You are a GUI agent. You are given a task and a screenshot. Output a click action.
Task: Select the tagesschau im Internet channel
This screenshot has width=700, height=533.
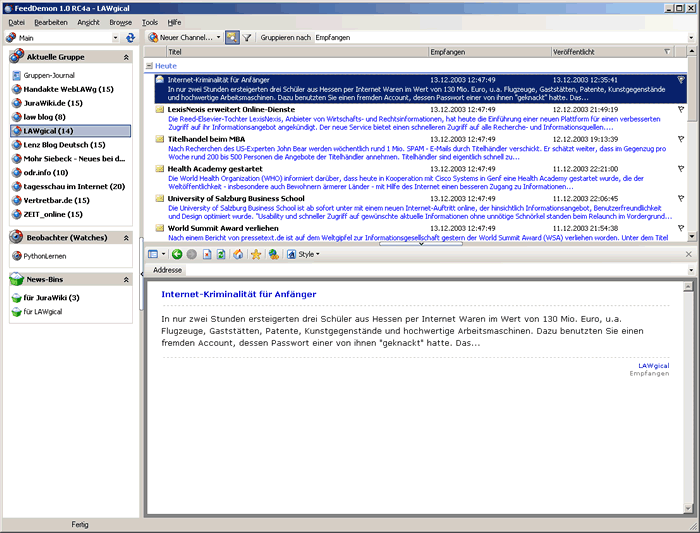click(75, 186)
